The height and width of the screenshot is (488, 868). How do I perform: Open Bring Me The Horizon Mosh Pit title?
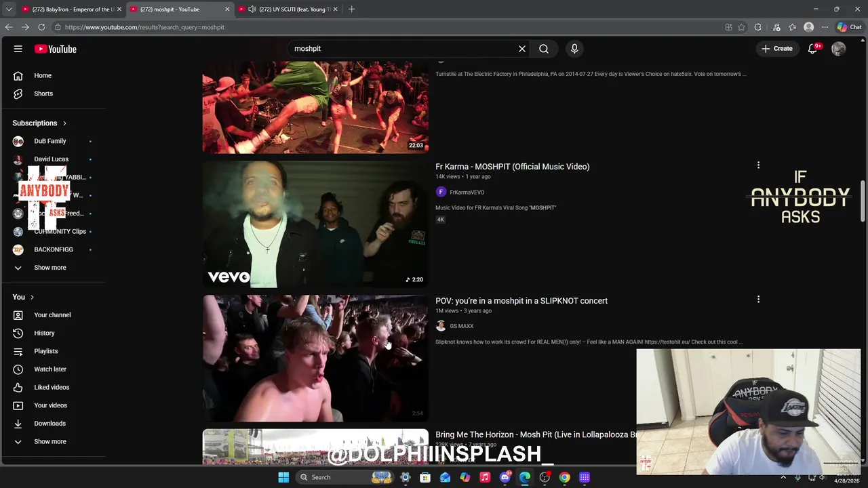tap(536, 434)
